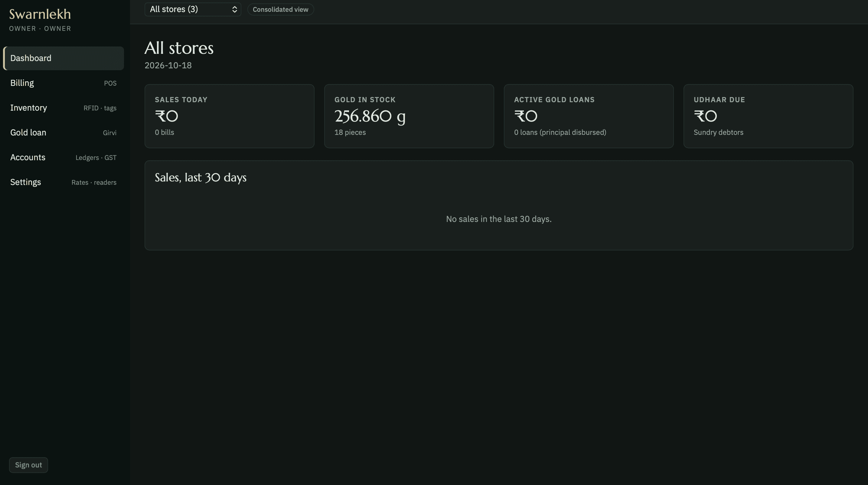Click the 'OWNER · OWNER' role label

click(40, 29)
